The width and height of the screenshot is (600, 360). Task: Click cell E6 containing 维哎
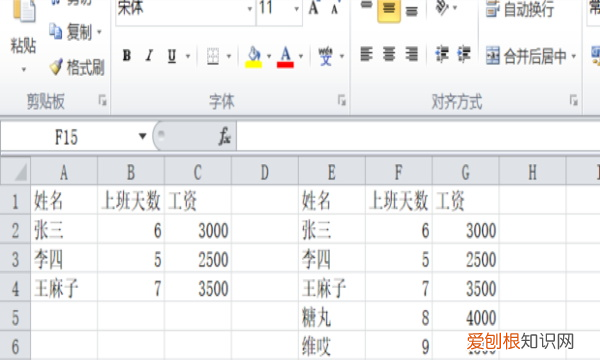(x=332, y=345)
